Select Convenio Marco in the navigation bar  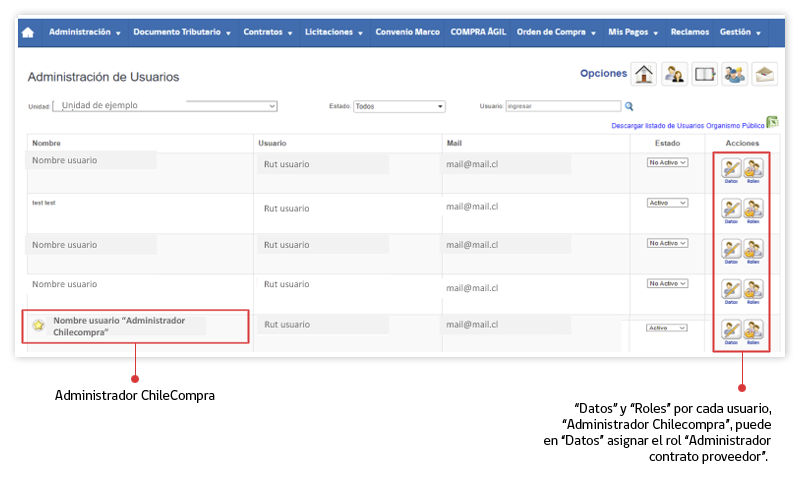click(408, 32)
